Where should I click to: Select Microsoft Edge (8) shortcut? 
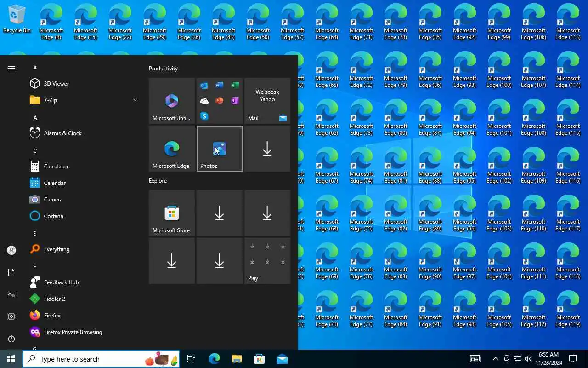(x=51, y=22)
